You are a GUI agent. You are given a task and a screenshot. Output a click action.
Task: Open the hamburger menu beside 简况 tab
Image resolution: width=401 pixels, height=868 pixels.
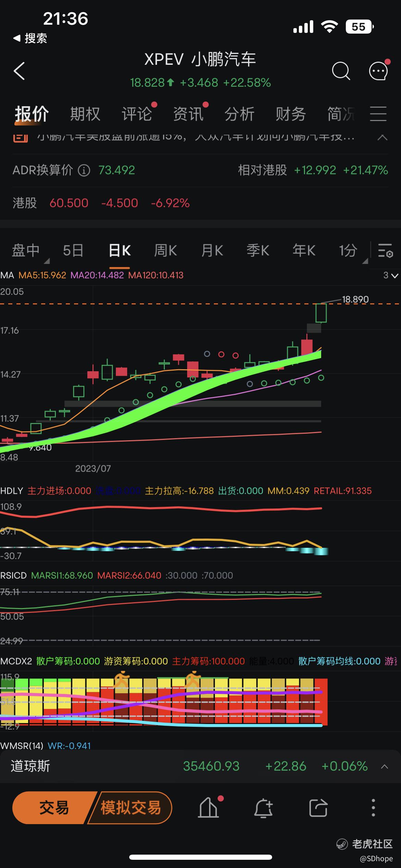pyautogui.click(x=378, y=114)
